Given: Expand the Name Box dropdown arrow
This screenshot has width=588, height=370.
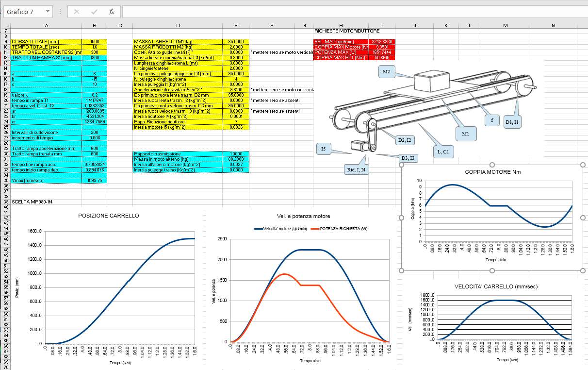Looking at the screenshot, I should [47, 12].
